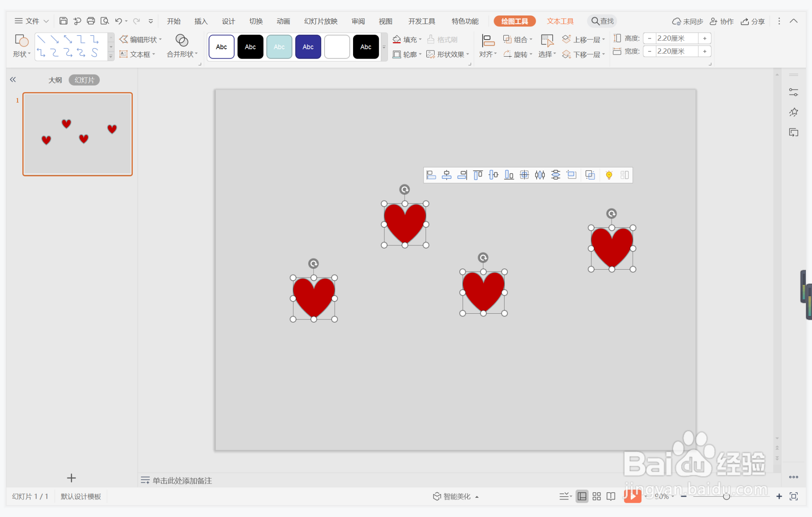The height and width of the screenshot is (517, 812).
Task: Switch to slide sorter grid view
Action: click(597, 496)
